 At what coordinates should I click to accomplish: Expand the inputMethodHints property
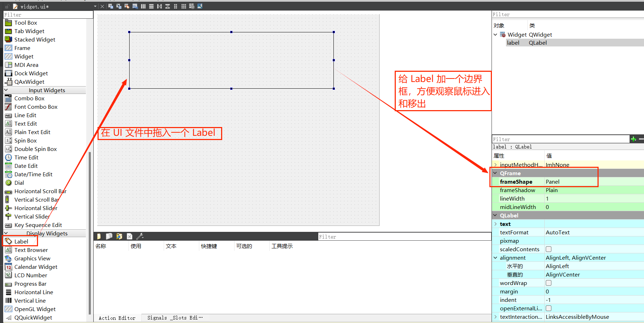point(495,165)
